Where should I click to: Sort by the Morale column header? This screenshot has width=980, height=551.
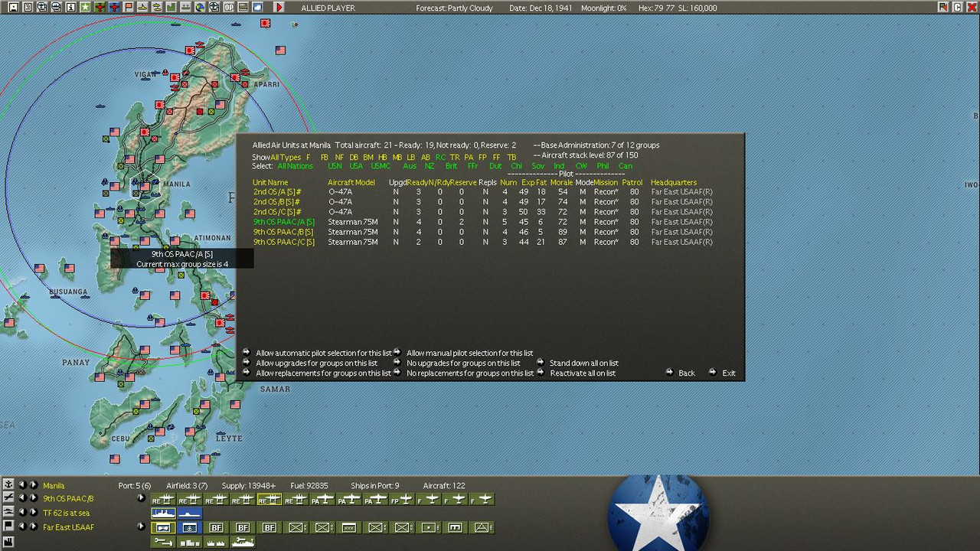(x=561, y=183)
